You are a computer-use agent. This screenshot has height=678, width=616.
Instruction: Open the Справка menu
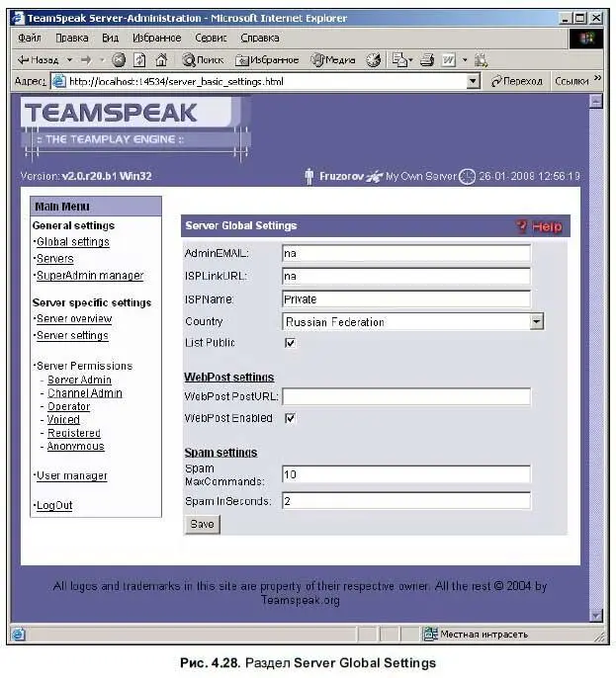259,38
